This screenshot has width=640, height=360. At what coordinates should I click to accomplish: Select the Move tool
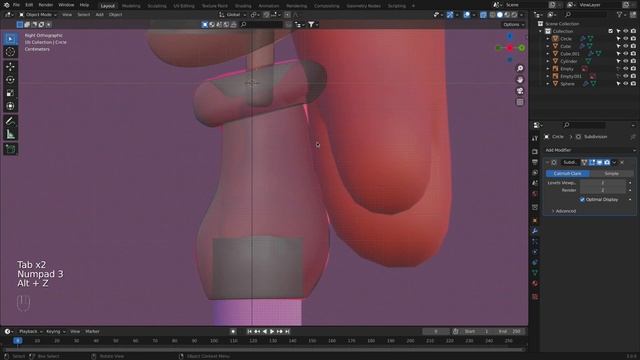11,66
